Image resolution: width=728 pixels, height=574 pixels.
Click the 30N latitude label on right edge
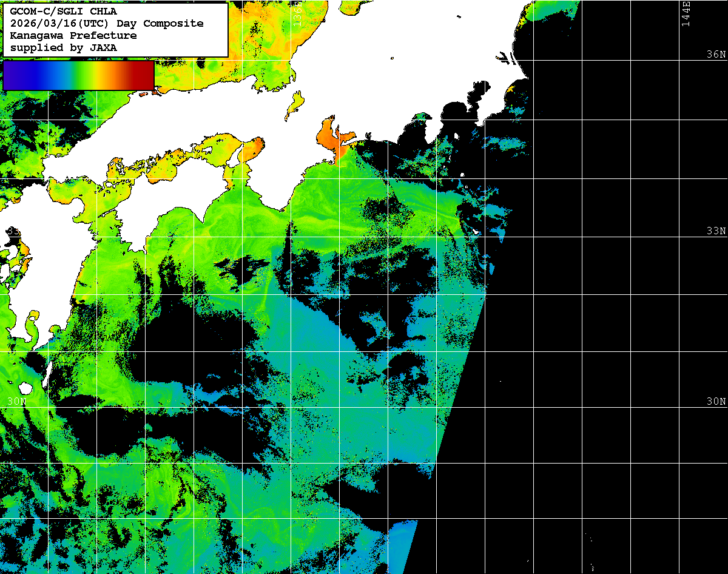point(716,402)
